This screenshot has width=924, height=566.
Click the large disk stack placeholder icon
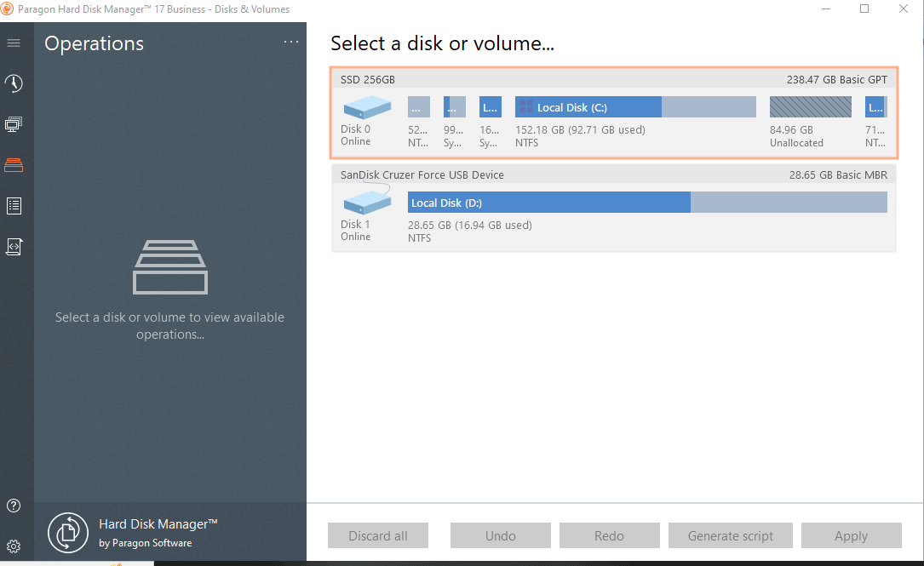[x=170, y=266]
